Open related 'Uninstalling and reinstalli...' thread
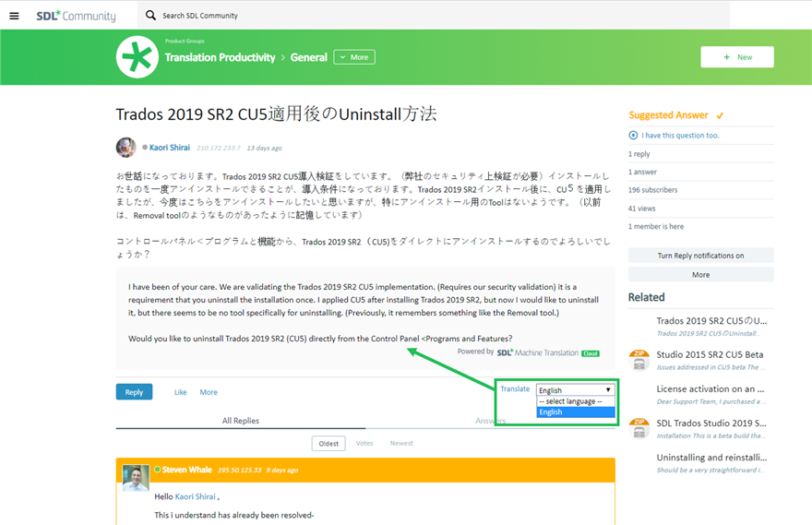 pyautogui.click(x=711, y=457)
